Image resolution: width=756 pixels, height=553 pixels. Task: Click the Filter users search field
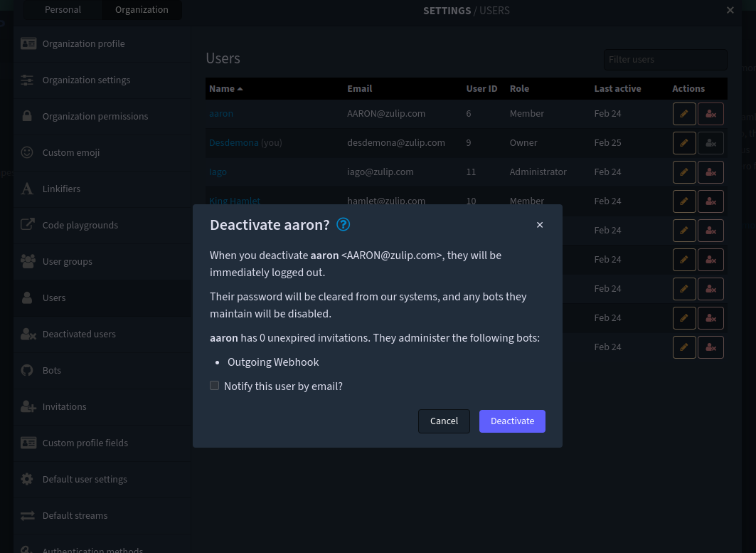pyautogui.click(x=665, y=59)
